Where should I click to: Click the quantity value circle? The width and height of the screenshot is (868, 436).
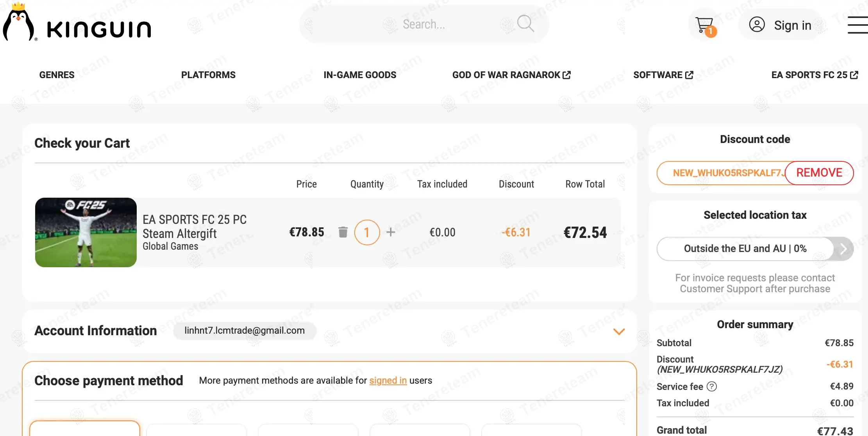coord(367,232)
